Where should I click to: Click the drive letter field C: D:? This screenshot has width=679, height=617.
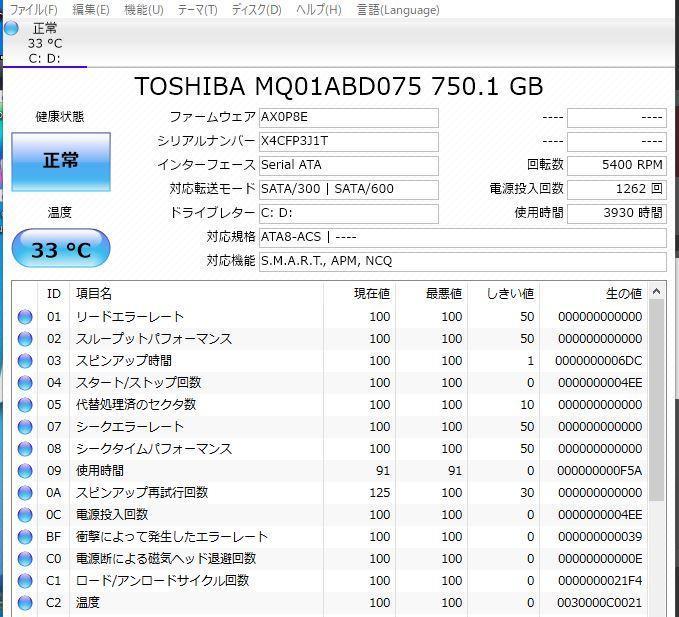tap(349, 213)
